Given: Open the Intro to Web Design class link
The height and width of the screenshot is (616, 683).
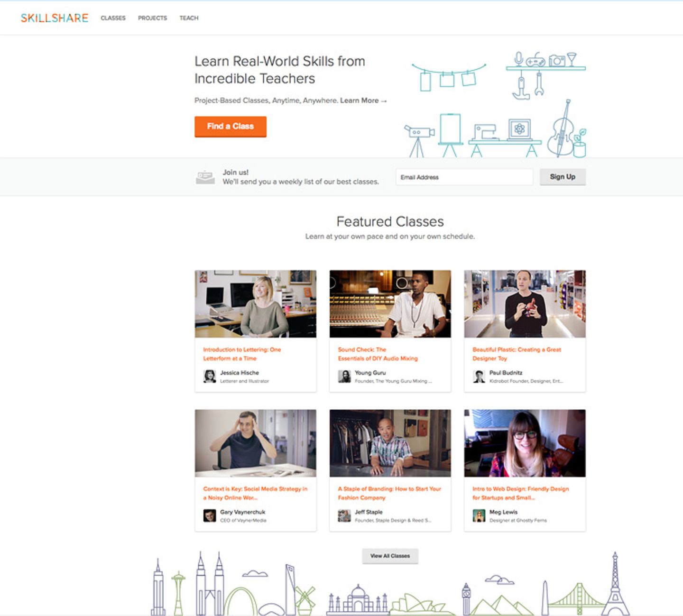Looking at the screenshot, I should [520, 493].
